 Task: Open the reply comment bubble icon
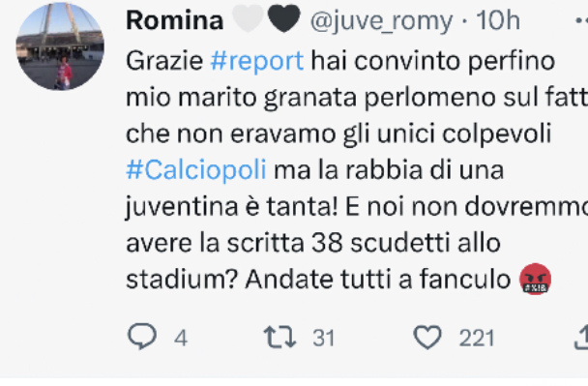(x=142, y=336)
